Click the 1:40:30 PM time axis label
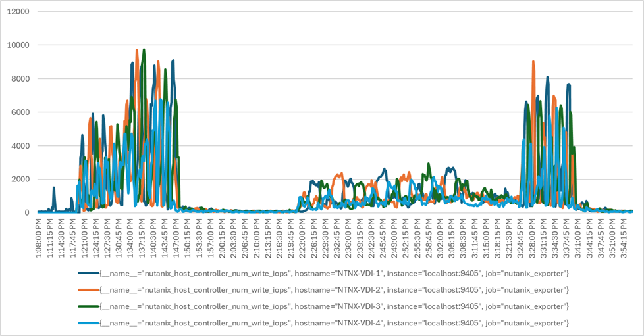The height and width of the screenshot is (336, 644). (x=153, y=239)
